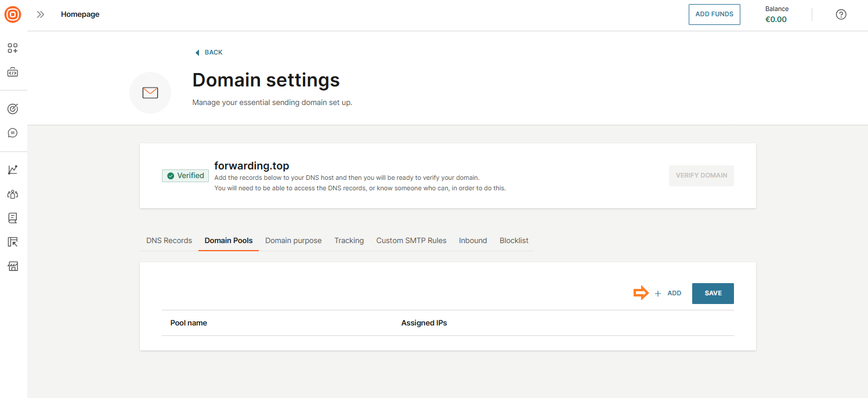Open the target bullseye icon in sidebar
Viewport: 868px width, 398px height.
pyautogui.click(x=13, y=108)
